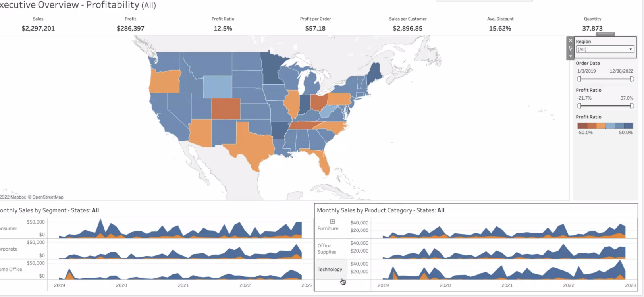Pin the Region filter card
The width and height of the screenshot is (644, 297).
point(571,48)
